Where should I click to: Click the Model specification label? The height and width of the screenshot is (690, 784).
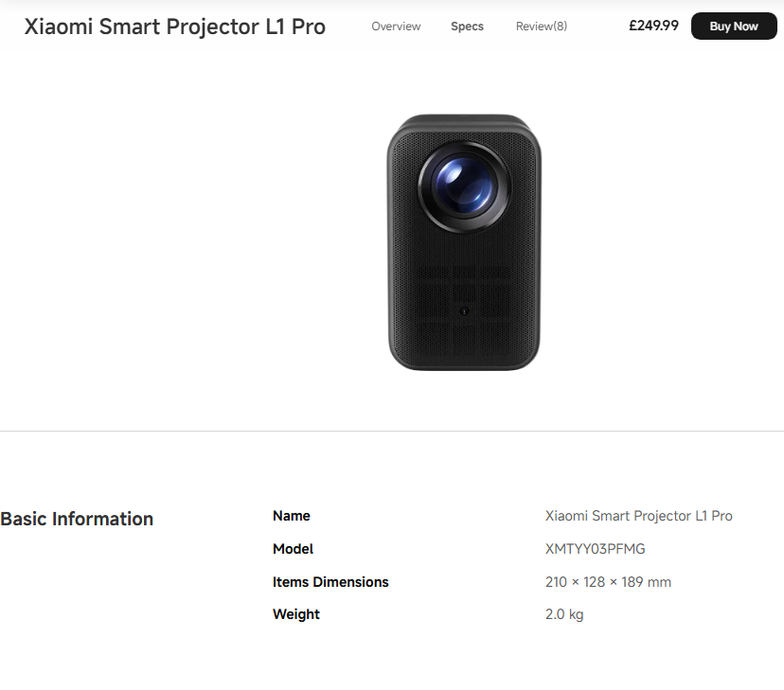click(x=293, y=549)
